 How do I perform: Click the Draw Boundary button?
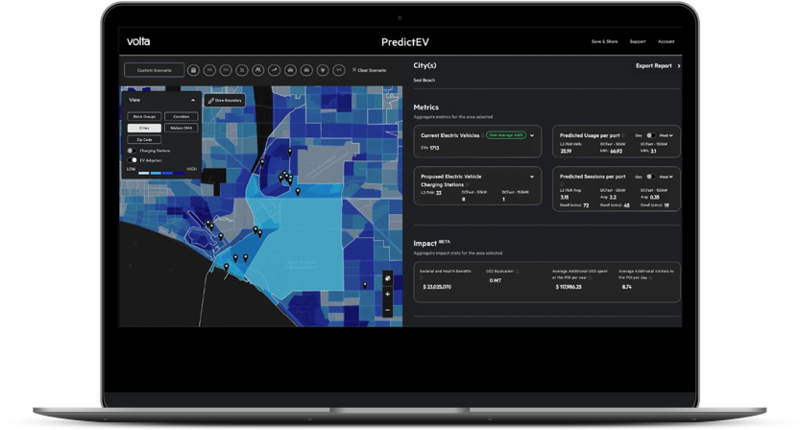(224, 100)
